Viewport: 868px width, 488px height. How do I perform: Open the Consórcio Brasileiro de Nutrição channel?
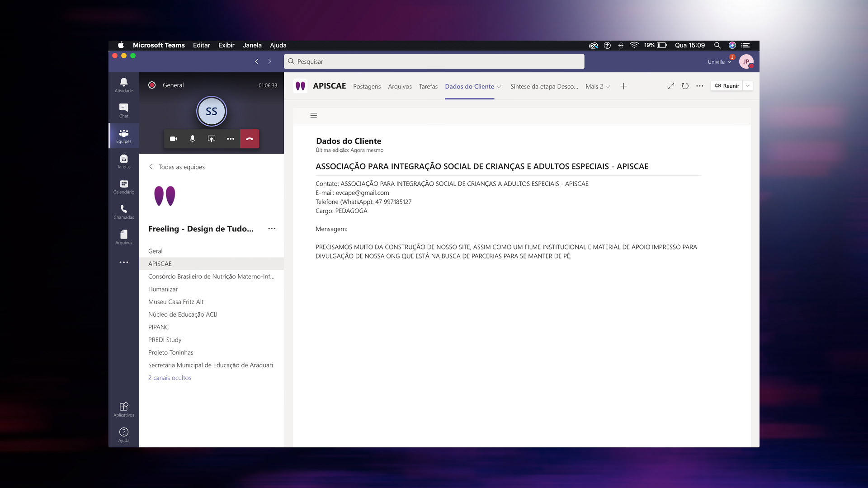pos(212,277)
